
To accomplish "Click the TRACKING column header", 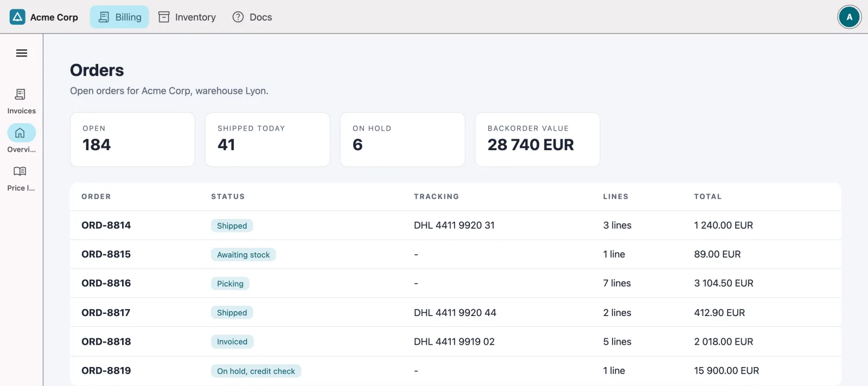I will point(436,197).
